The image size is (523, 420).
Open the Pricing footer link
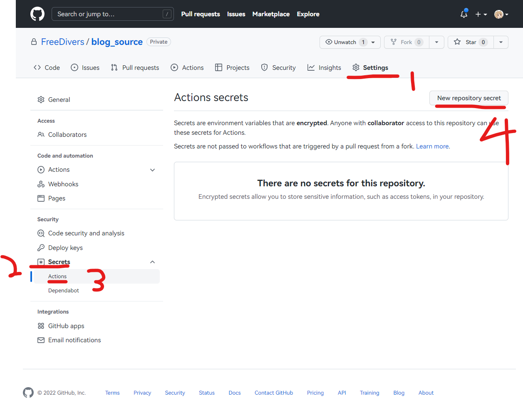click(315, 393)
